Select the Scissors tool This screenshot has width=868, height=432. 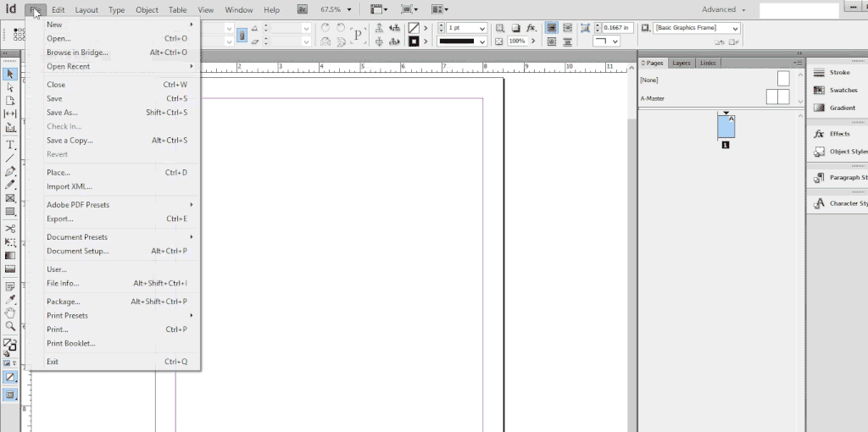point(10,229)
